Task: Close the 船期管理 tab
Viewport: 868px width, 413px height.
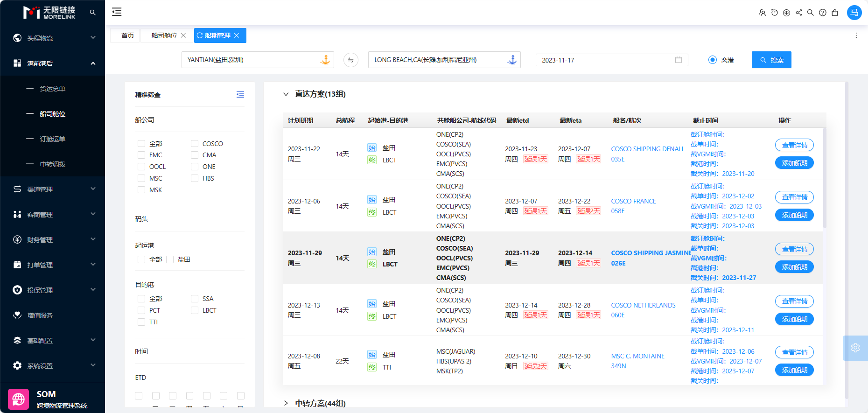Action: (237, 35)
